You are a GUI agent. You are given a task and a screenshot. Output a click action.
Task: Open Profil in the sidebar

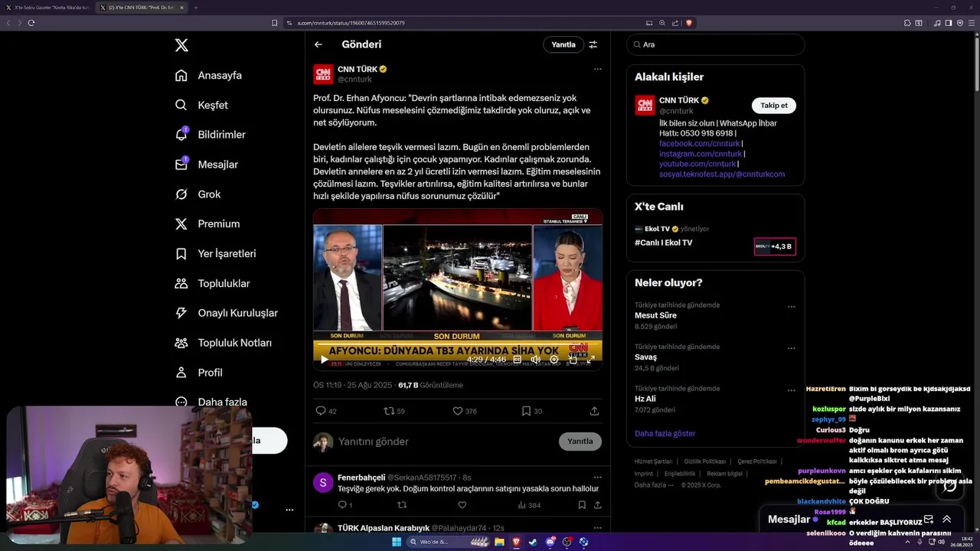coord(198,373)
